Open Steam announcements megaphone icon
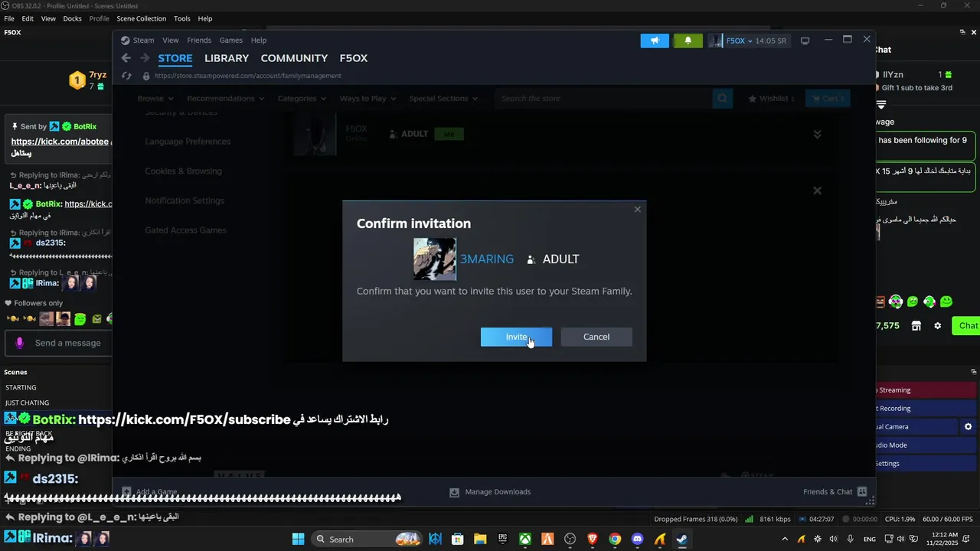Viewport: 980px width, 551px height. (x=655, y=41)
